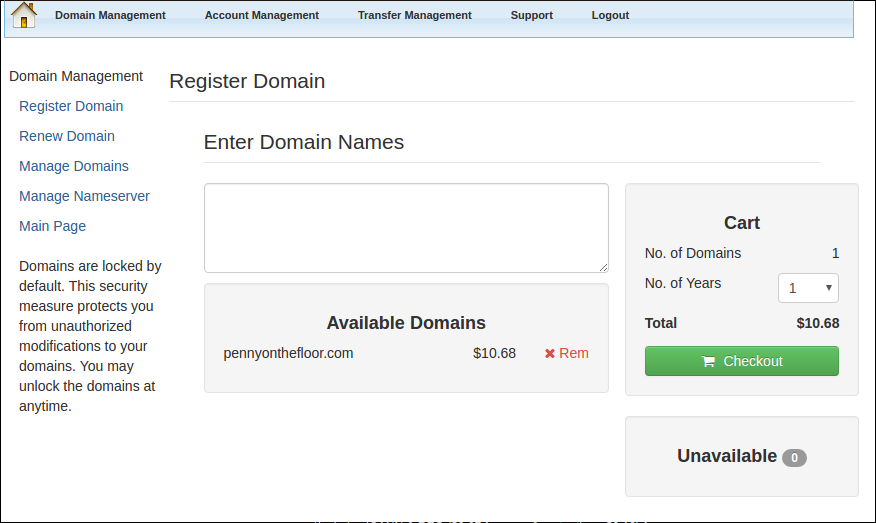Viewport: 876px width, 523px height.
Task: Click the Enter Domain Names heading
Action: click(303, 142)
